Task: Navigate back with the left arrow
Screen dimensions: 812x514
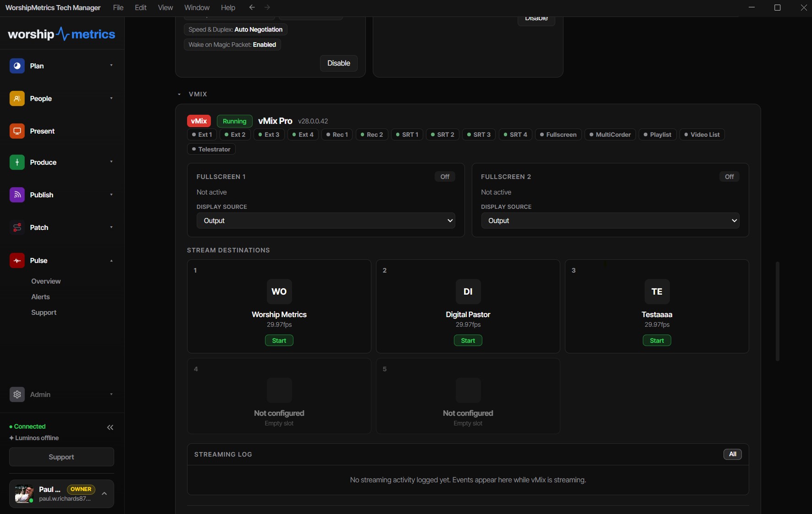Action: (x=252, y=7)
